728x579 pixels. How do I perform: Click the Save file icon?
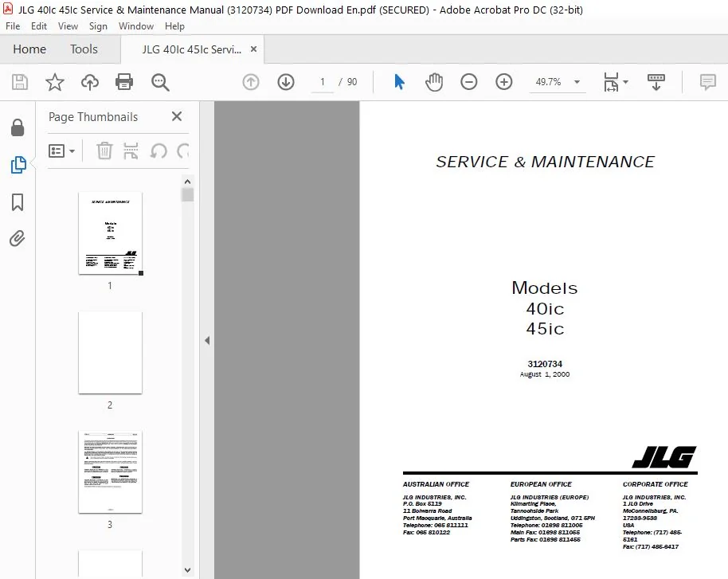click(19, 82)
